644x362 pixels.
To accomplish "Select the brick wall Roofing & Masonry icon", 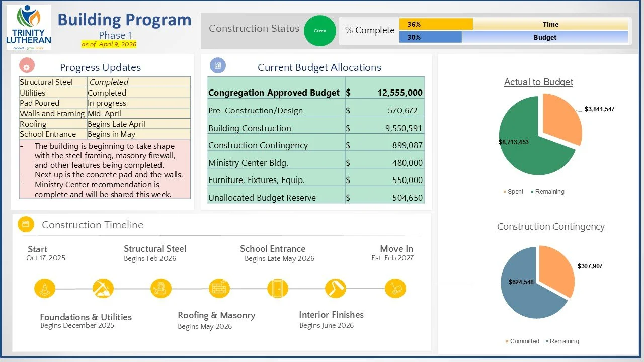I will click(x=219, y=288).
